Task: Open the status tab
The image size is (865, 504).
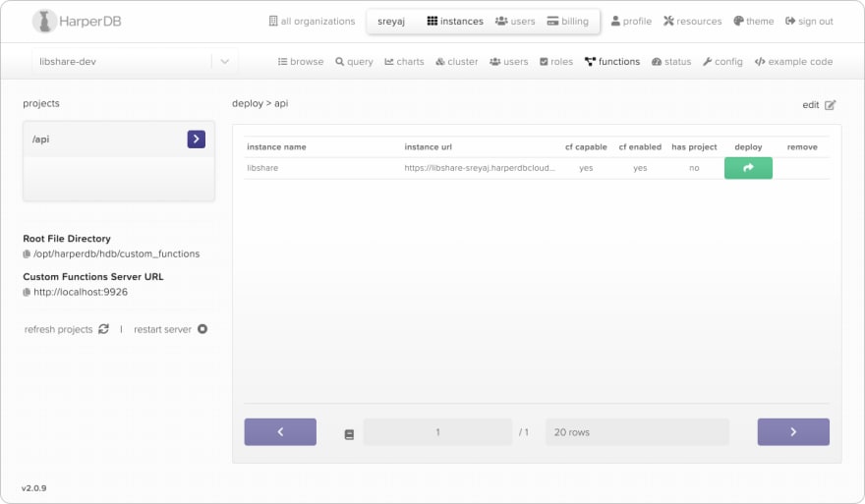Action: [x=671, y=61]
